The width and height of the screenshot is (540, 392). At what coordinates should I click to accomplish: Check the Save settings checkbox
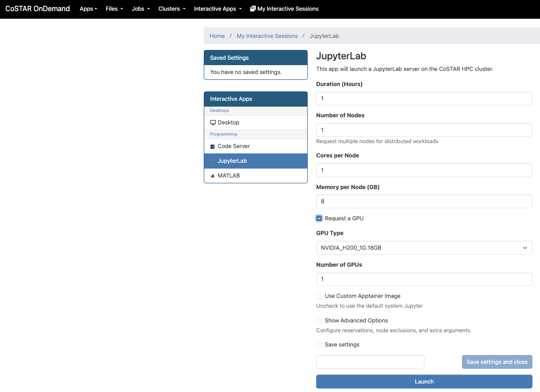[319, 345]
